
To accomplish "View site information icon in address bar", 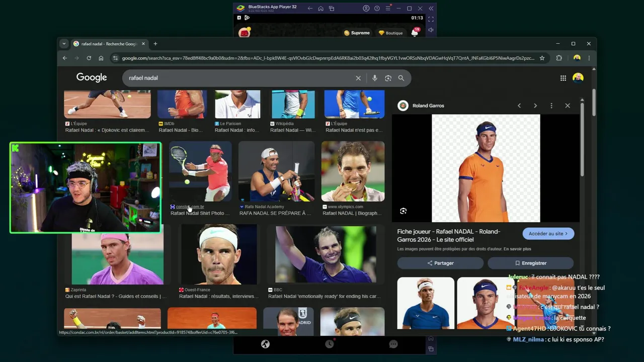I will (x=115, y=58).
